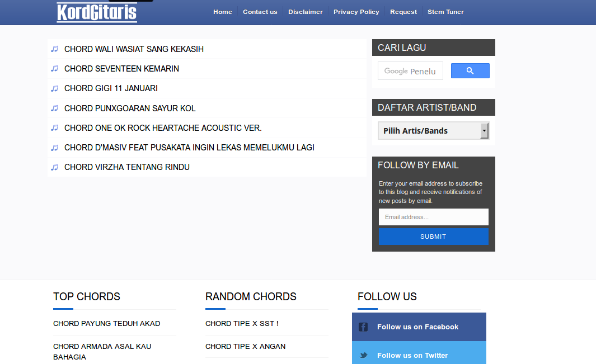This screenshot has width=596, height=364.
Task: Open Chord Punxgoaran Sayur Kol
Action: (130, 108)
